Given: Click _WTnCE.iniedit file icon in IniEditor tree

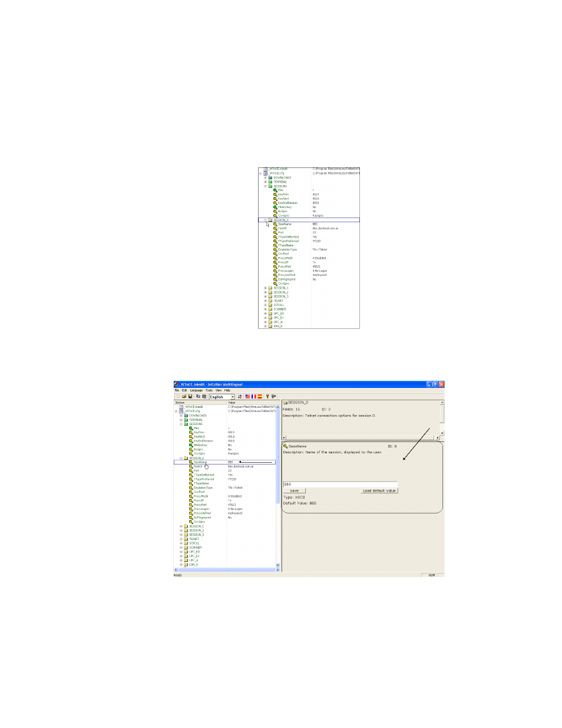Looking at the screenshot, I should coord(181,407).
